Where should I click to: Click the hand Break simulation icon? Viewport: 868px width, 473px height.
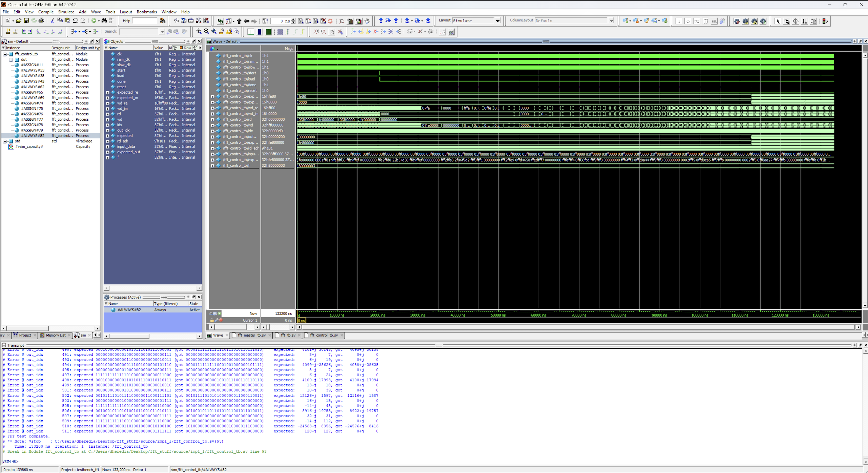pyautogui.click(x=367, y=21)
